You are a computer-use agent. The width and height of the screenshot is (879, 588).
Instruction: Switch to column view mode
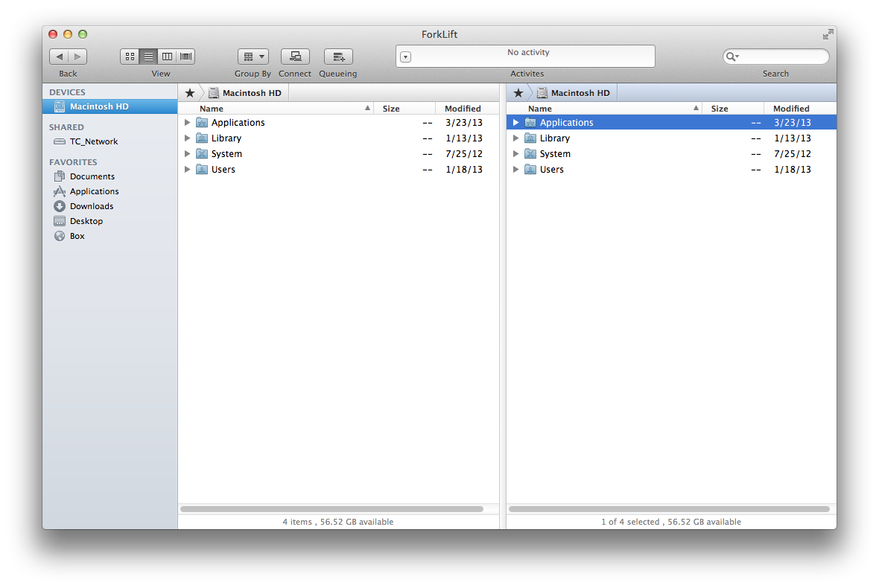167,57
